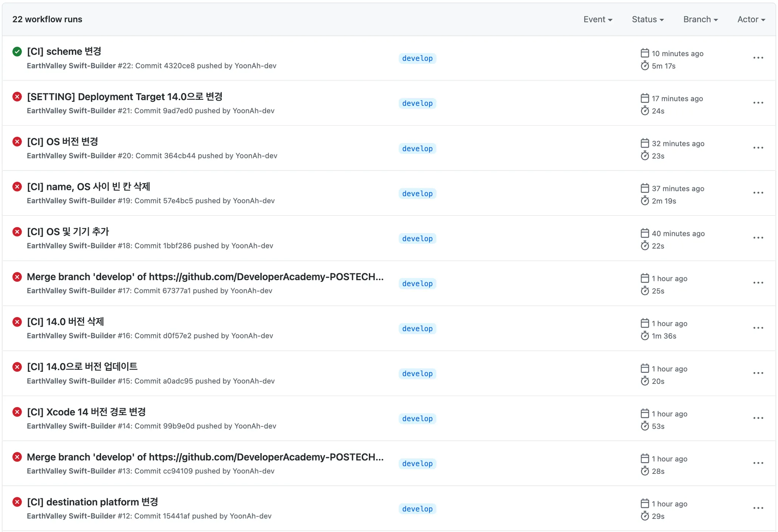The height and width of the screenshot is (532, 778).
Task: Click failed icon for Xcode 14 버전 run
Action: 17,412
